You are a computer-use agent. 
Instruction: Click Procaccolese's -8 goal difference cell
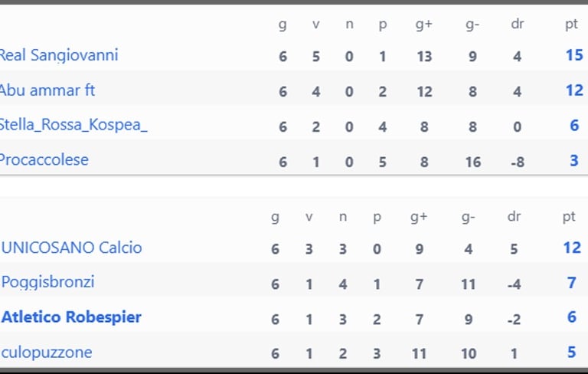coord(518,162)
